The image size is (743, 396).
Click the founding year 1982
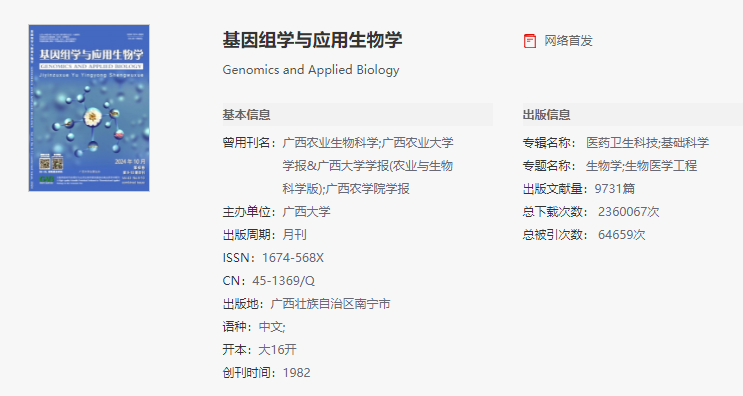pos(297,373)
